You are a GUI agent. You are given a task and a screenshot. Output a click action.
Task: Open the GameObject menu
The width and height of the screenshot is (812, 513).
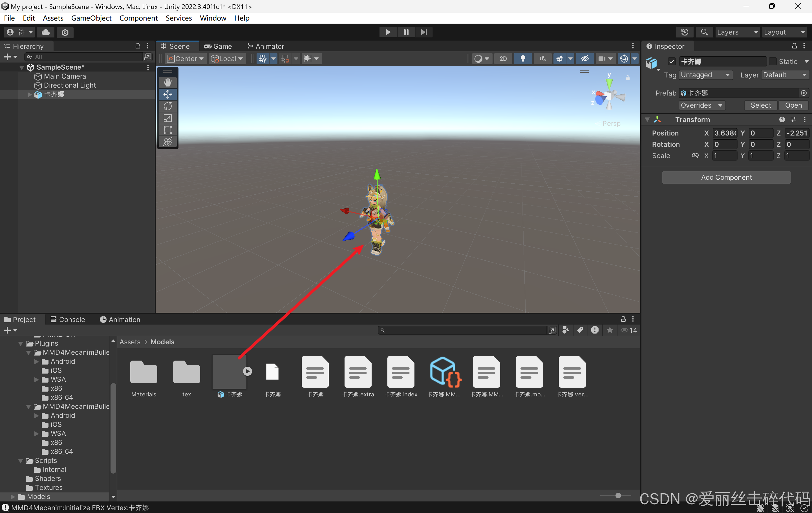[91, 18]
